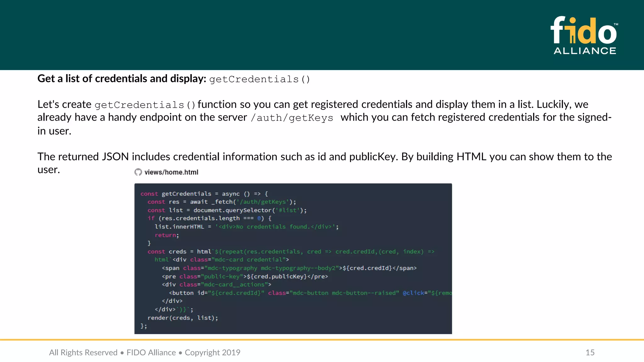The image size is (644, 362).
Task: Click the button id="${cred.credId}" code line
Action: [310, 293]
